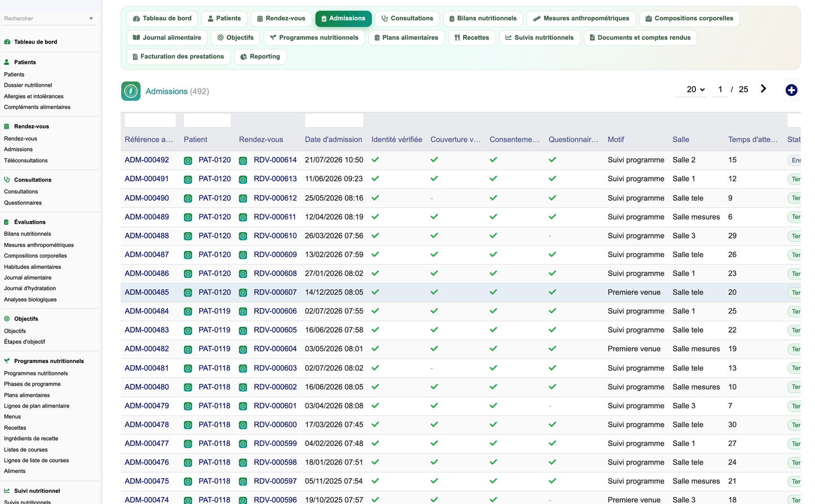The width and height of the screenshot is (815, 504).
Task: Click rendez-vous icon beside RDV-000614
Action: (243, 161)
